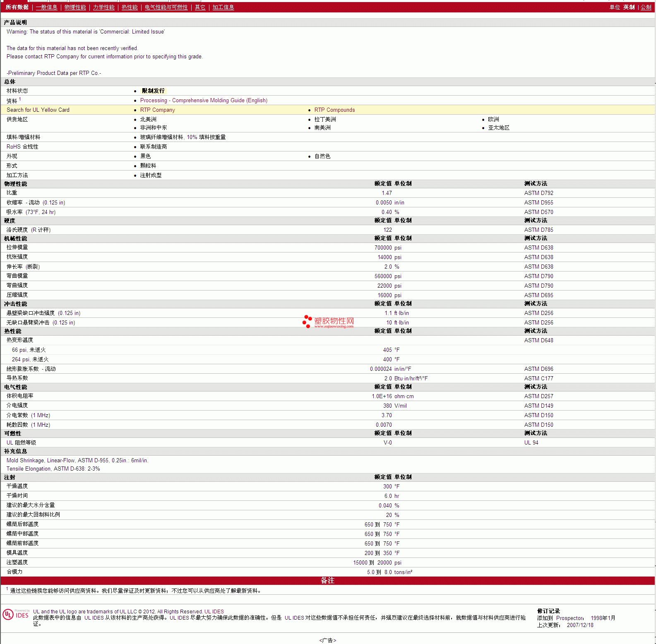Click the 22000 psi flexural strength value
Image resolution: width=656 pixels, height=644 pixels.
(x=389, y=286)
